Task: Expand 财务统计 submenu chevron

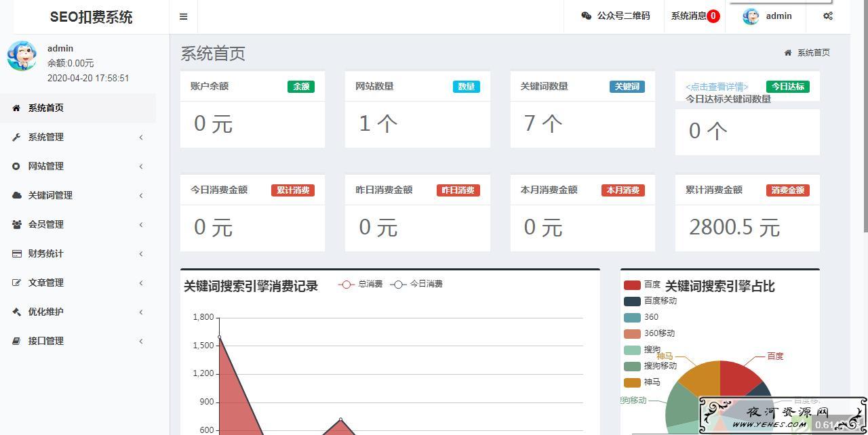Action: 141,254
